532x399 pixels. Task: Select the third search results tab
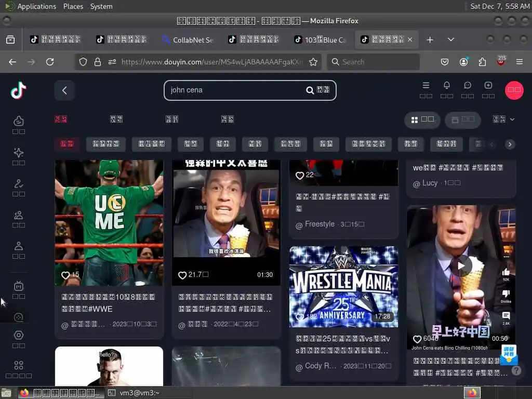coord(171,119)
